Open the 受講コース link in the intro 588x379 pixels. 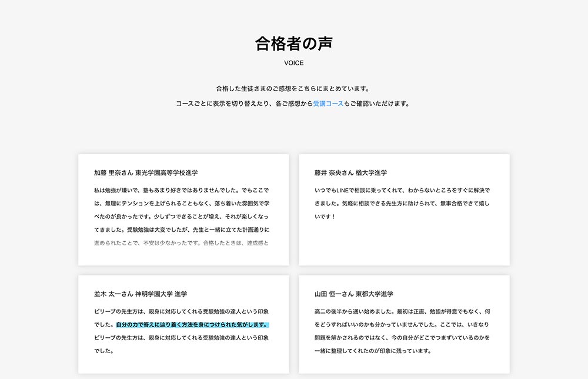coord(328,104)
